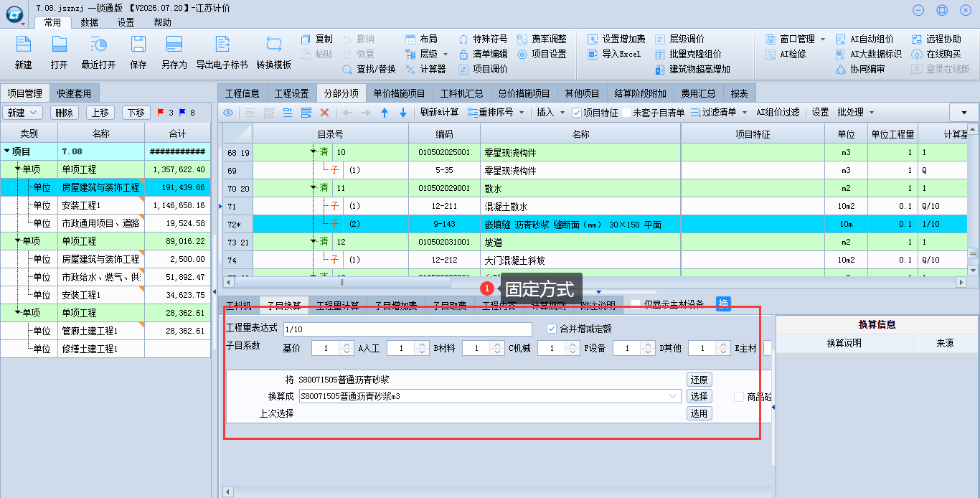Switch to 单价措施项目 tab
The image size is (980, 498).
point(399,93)
